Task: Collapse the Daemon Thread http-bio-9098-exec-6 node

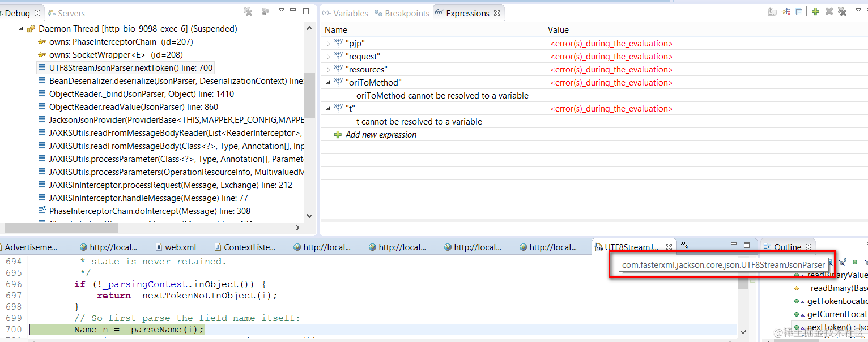Action: [22, 29]
